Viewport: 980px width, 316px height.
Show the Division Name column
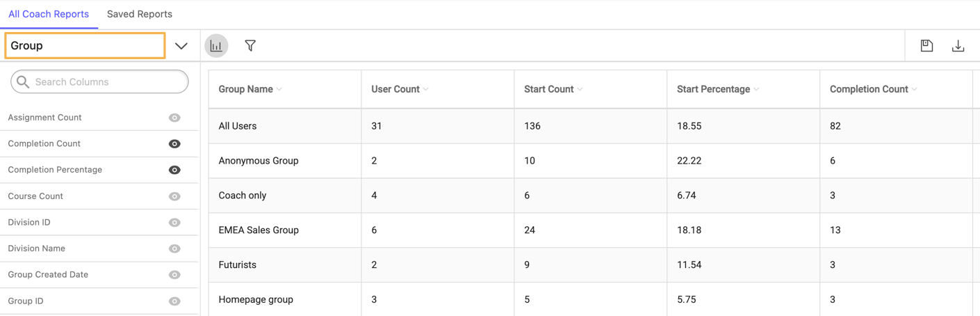(174, 248)
